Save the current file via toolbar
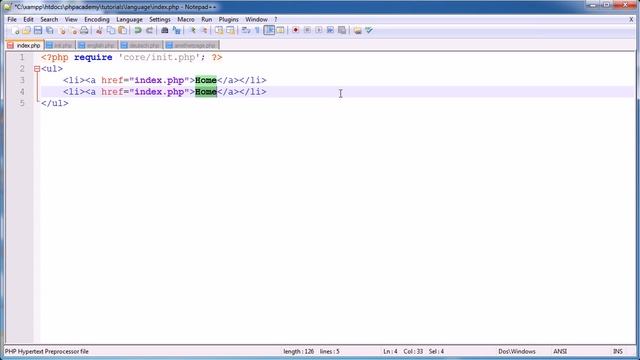The height and width of the screenshot is (360, 640). click(38, 31)
